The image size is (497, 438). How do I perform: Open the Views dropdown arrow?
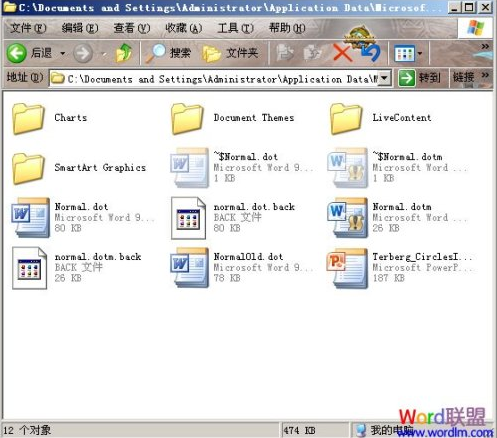[419, 53]
